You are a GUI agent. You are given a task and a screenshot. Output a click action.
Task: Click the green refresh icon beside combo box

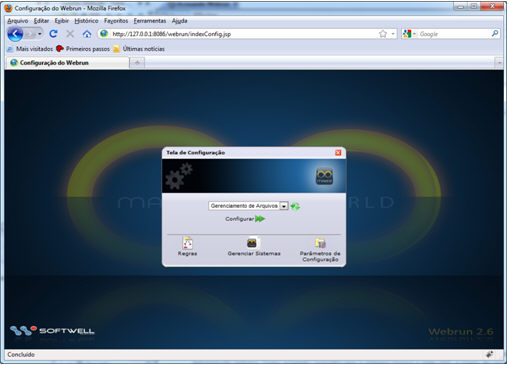[295, 206]
